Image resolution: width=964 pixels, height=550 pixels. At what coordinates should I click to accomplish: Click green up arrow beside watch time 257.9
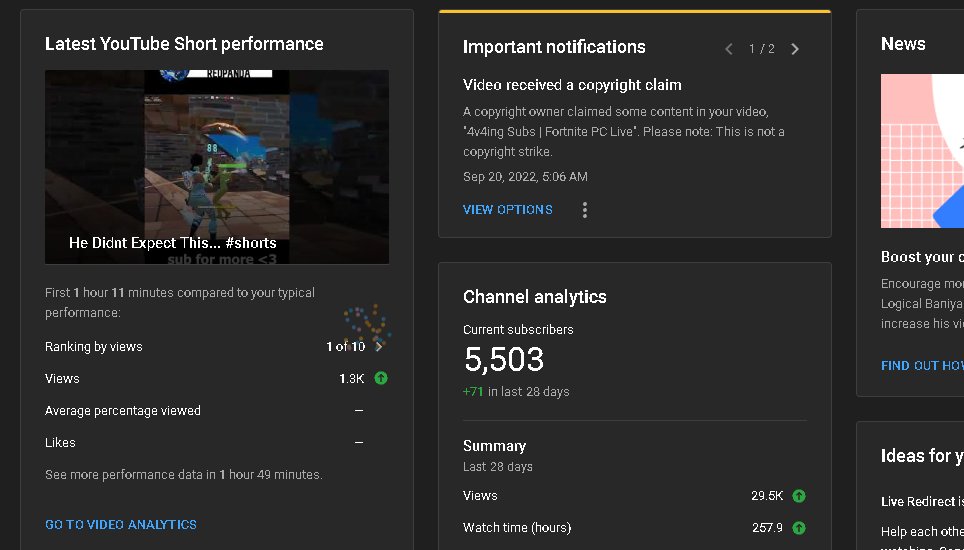(799, 528)
